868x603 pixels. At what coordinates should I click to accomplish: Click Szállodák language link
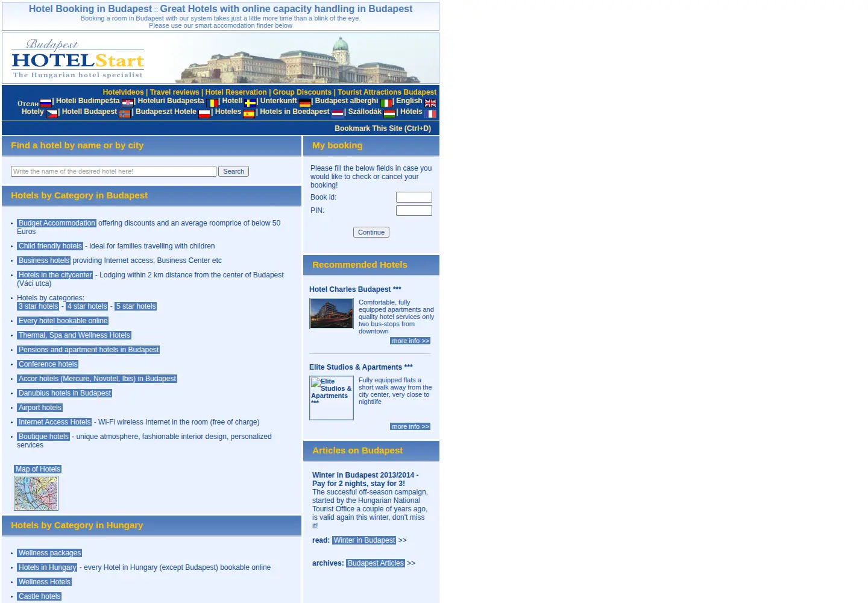(365, 112)
